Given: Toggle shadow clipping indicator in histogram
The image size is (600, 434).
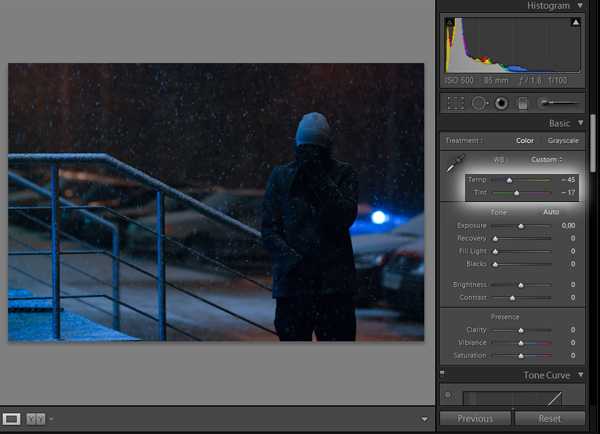Looking at the screenshot, I should coord(449,22).
